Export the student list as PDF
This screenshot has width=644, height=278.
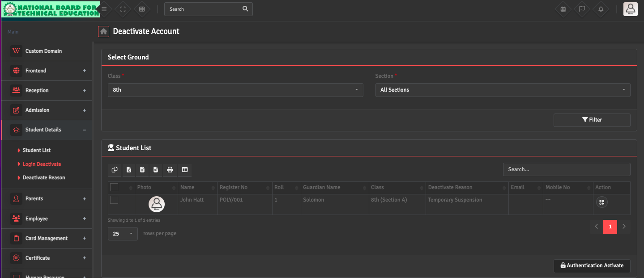pyautogui.click(x=156, y=169)
